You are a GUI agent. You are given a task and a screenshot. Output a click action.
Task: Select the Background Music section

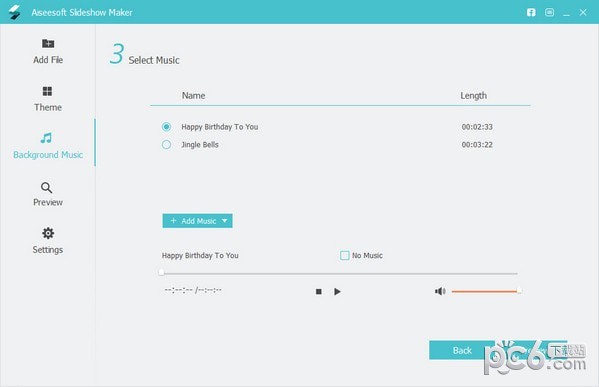click(48, 146)
